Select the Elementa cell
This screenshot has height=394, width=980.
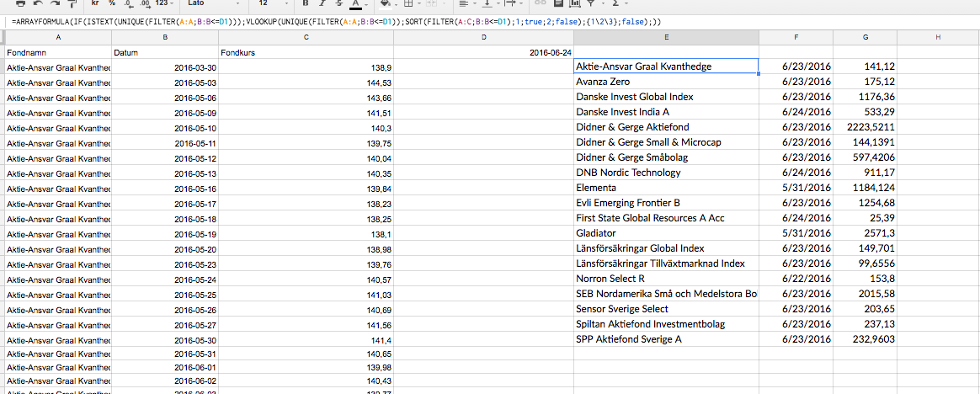(x=666, y=188)
